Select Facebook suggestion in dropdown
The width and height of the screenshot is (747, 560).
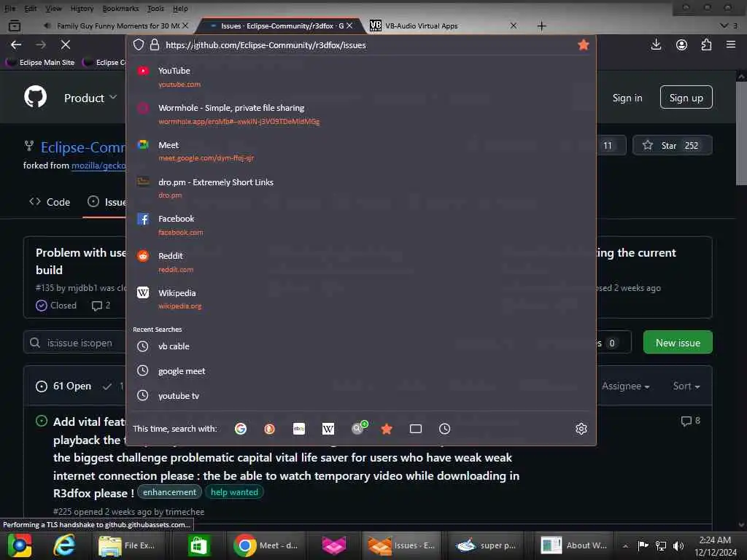coord(361,225)
